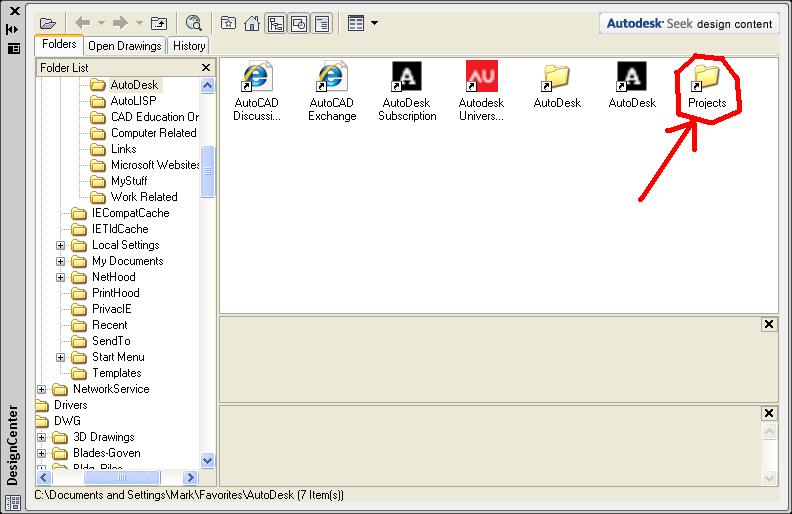The width and height of the screenshot is (792, 514).
Task: Open Autodesk Seek design content
Action: pos(689,24)
